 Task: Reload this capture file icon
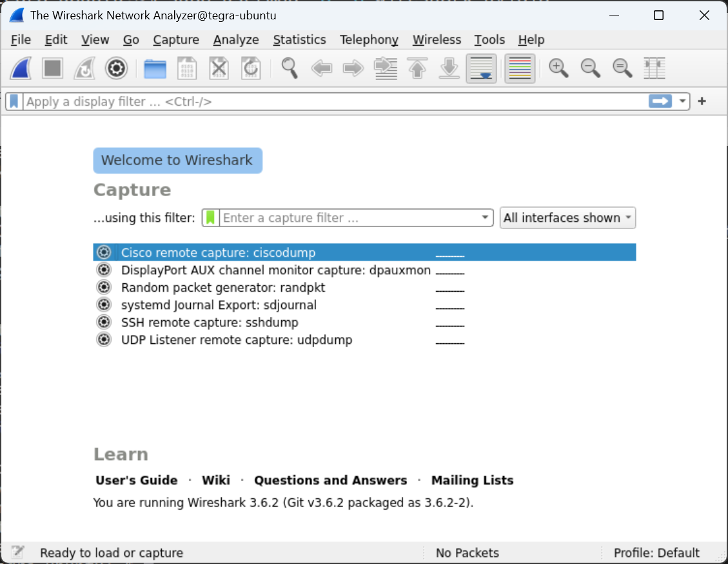tap(251, 68)
